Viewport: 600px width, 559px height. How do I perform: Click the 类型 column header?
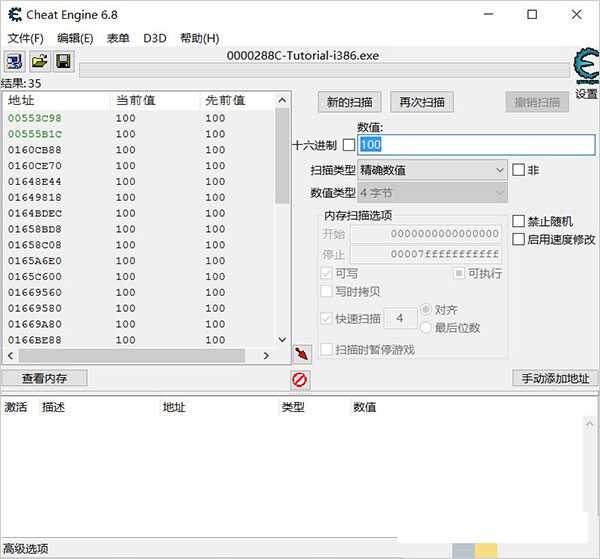(x=293, y=407)
